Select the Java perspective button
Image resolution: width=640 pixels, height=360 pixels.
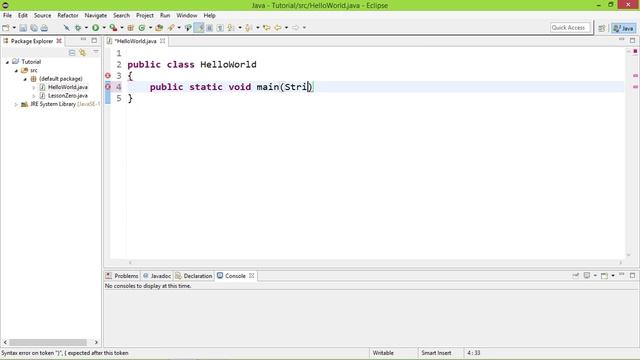pos(624,28)
